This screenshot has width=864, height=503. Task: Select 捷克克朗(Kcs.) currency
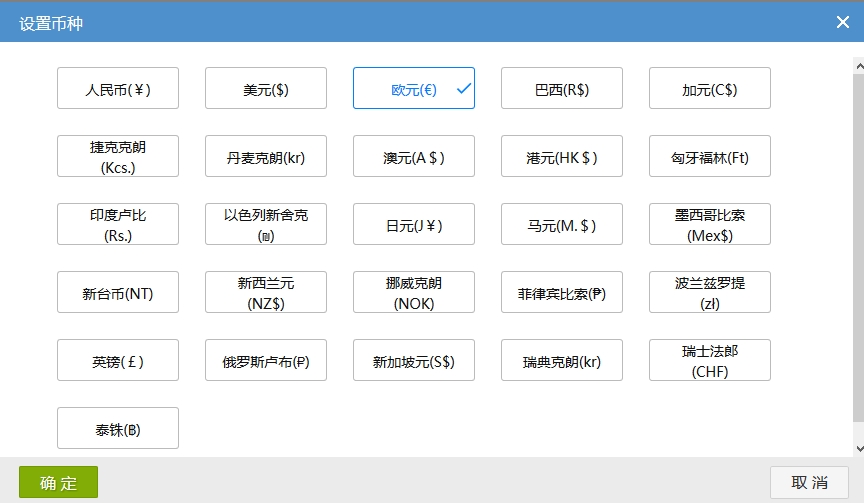[x=118, y=156]
